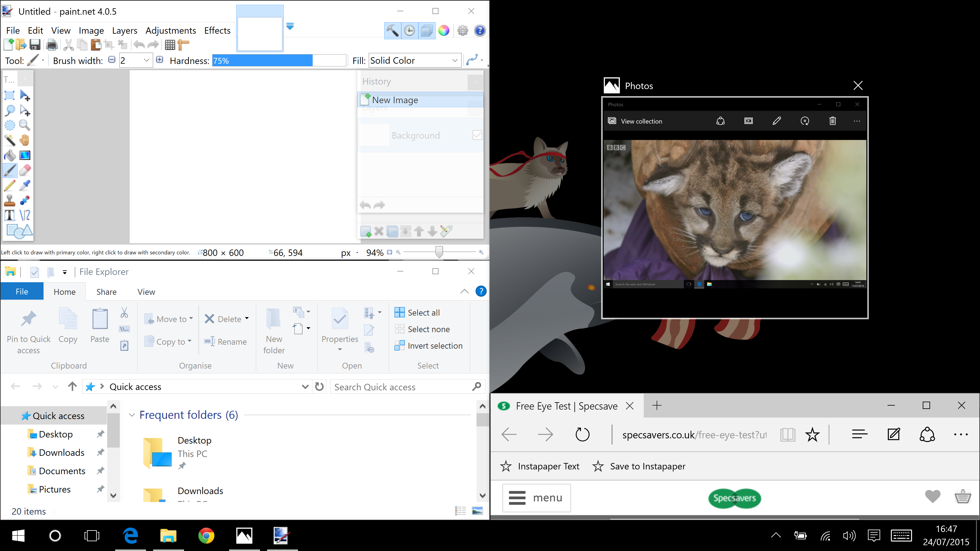Viewport: 980px width, 551px height.
Task: Select the Text tool in paint.net
Action: [9, 215]
